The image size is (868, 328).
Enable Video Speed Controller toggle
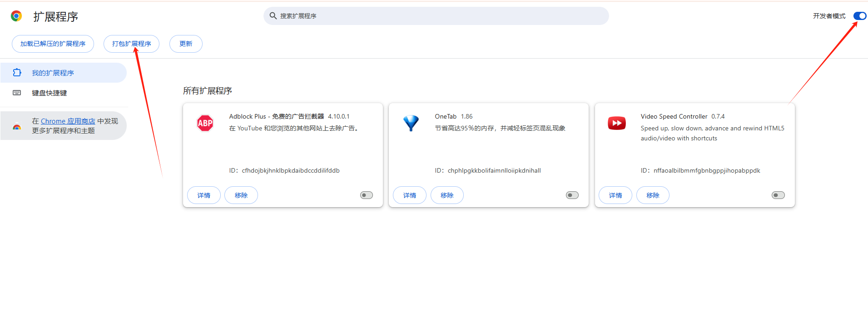click(x=778, y=195)
